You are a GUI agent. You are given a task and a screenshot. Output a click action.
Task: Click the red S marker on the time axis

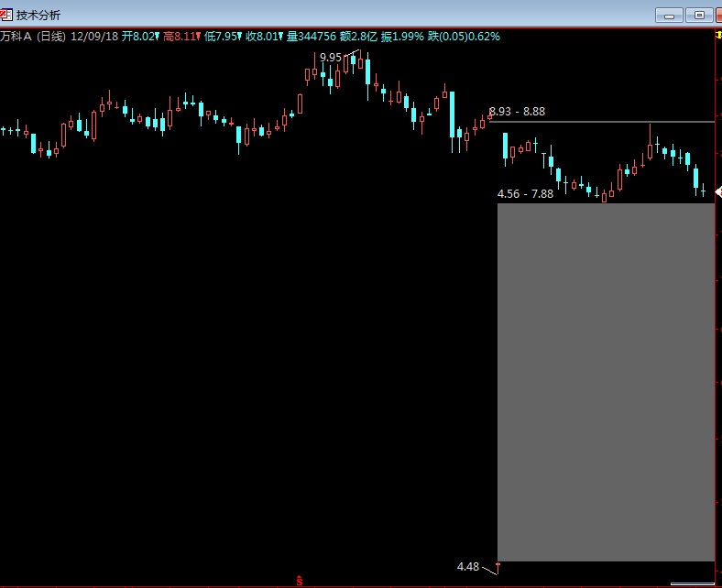(x=300, y=581)
